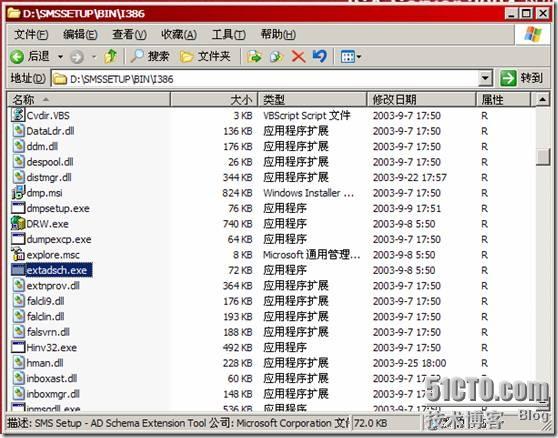Open the 搜索 search tool
The width and height of the screenshot is (558, 438).
[x=149, y=56]
